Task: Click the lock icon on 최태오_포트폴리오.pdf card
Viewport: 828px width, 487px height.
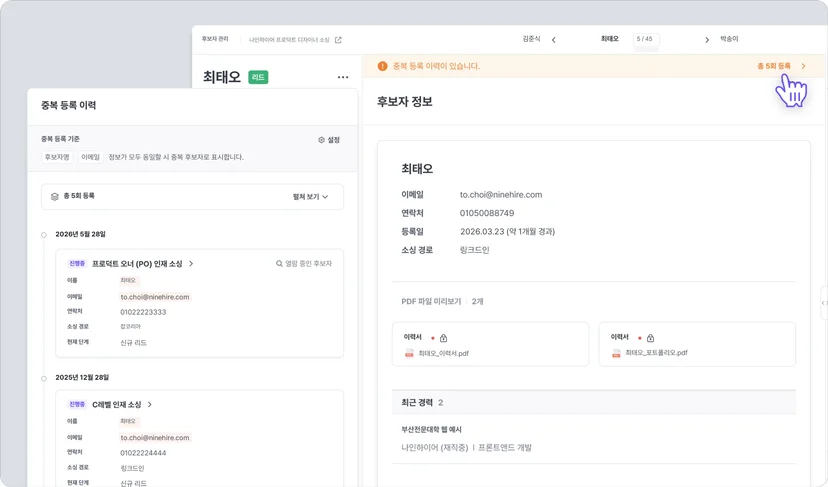Action: (651, 338)
